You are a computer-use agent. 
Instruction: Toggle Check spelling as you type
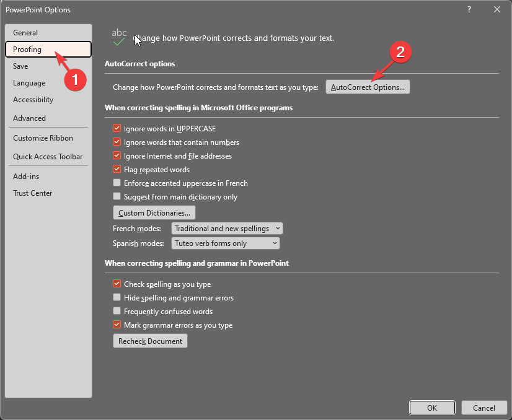(x=117, y=284)
